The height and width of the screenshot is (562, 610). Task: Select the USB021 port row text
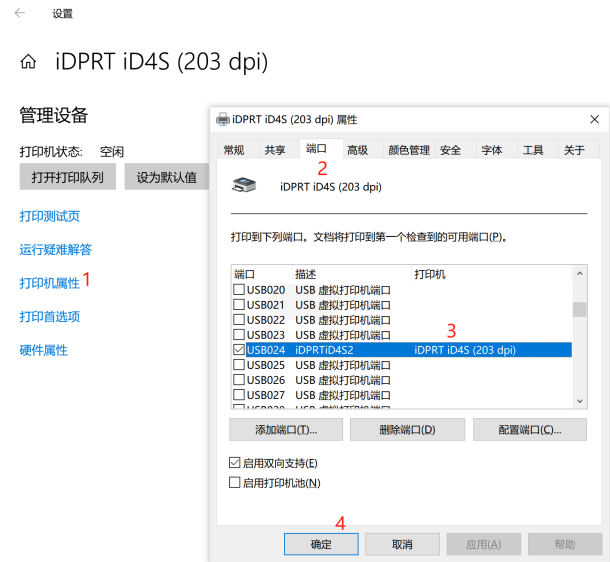[x=266, y=305]
